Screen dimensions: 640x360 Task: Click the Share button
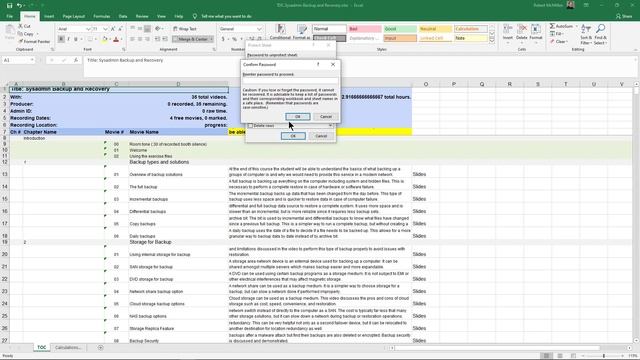624,16
